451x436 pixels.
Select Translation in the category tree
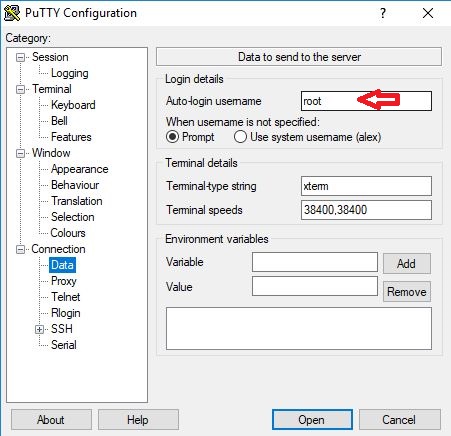[x=77, y=201]
